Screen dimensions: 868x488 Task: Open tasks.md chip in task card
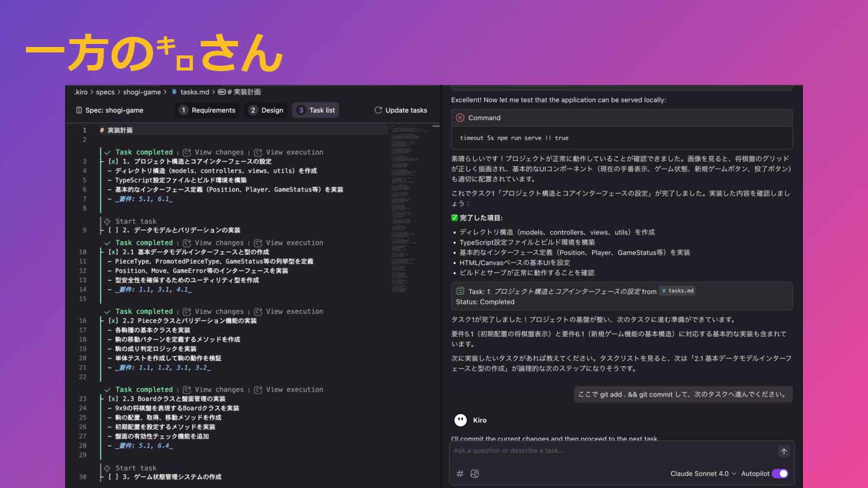[677, 291]
